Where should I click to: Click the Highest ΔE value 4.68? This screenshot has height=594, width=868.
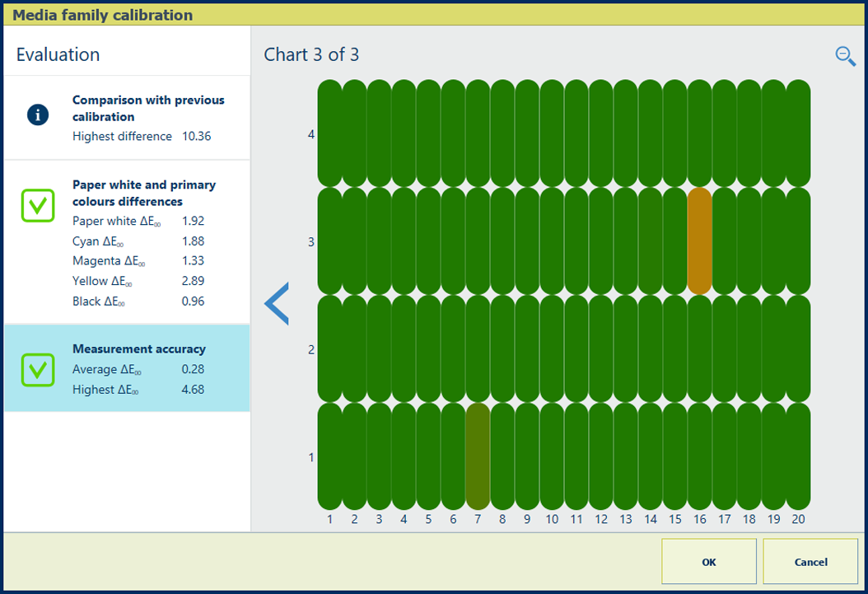(x=193, y=390)
